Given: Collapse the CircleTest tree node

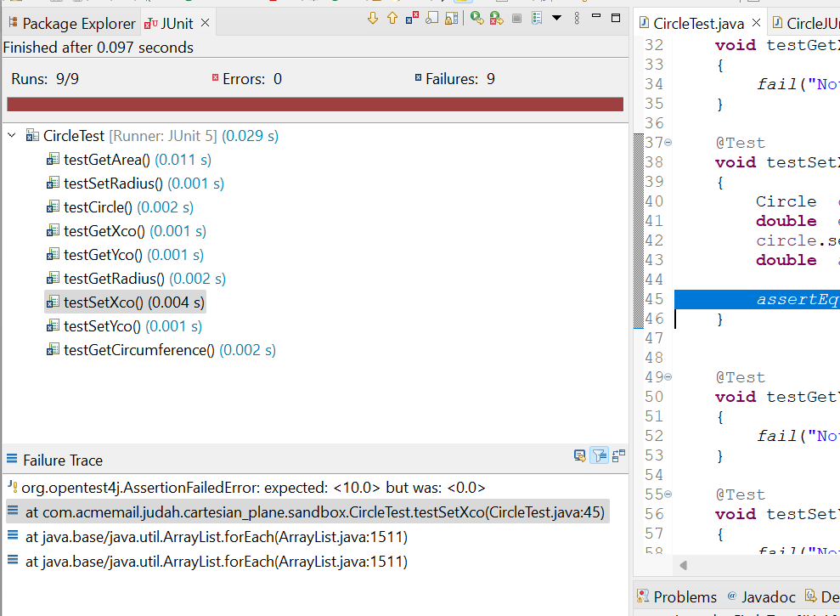Looking at the screenshot, I should 12,136.
